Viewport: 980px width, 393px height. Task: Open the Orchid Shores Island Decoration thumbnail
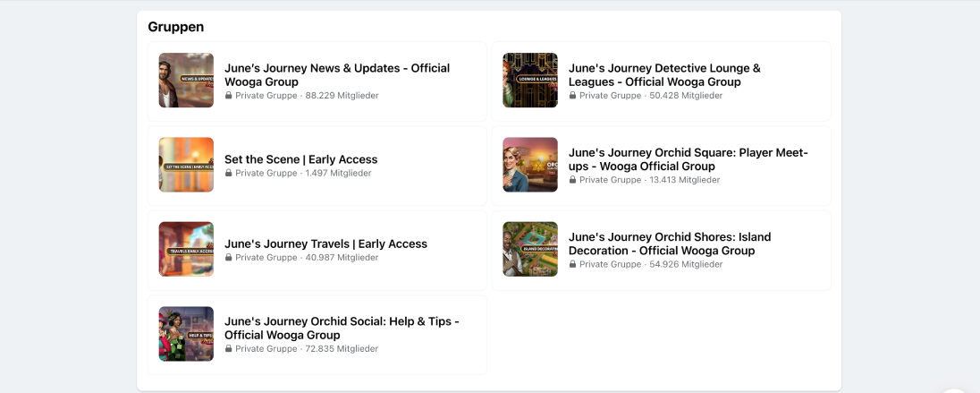click(x=530, y=249)
